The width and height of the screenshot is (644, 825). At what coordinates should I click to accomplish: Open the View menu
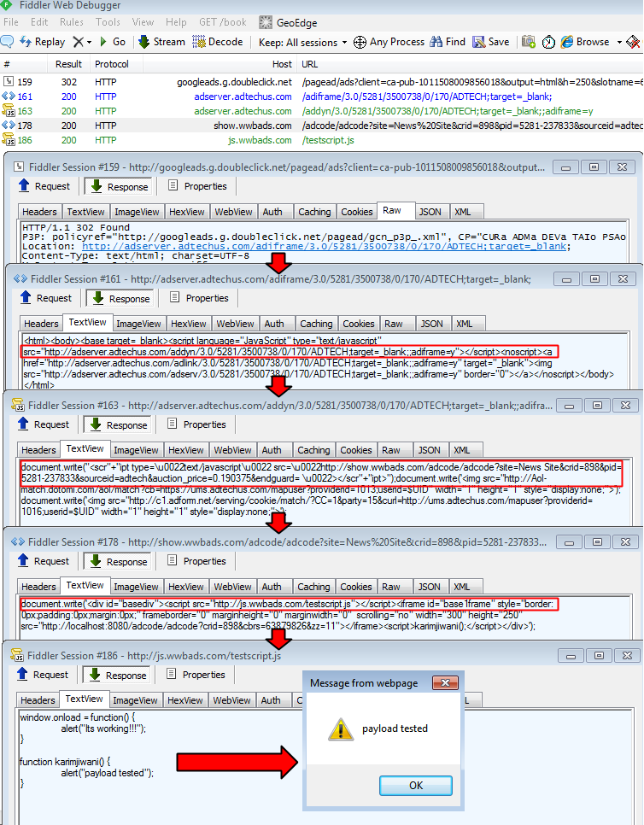(x=143, y=22)
